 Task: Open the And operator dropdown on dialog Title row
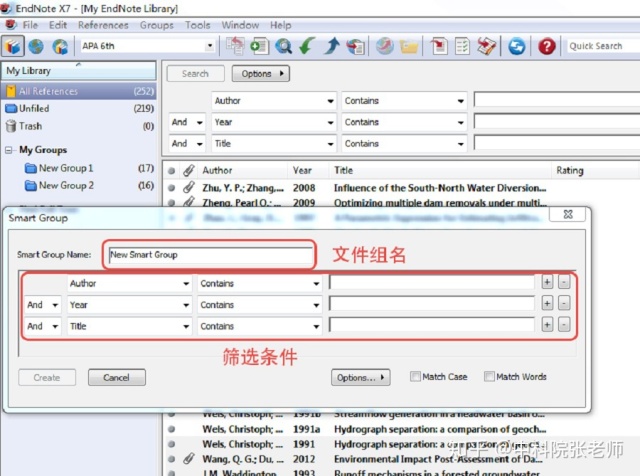click(55, 326)
